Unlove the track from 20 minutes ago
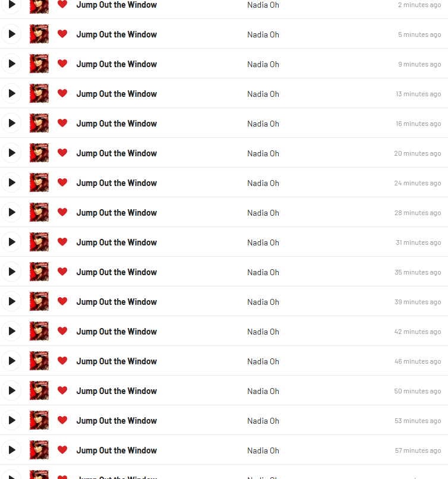This screenshot has height=479, width=448. [62, 153]
